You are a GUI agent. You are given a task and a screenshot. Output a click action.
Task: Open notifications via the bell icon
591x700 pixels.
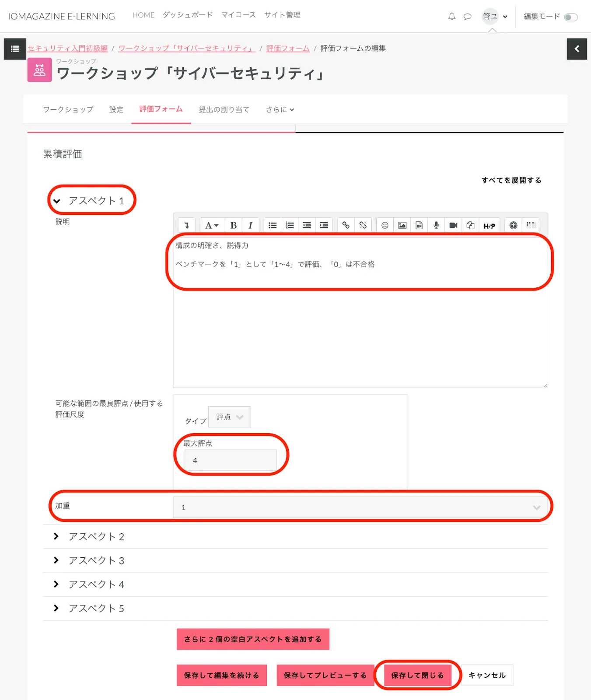pyautogui.click(x=452, y=17)
